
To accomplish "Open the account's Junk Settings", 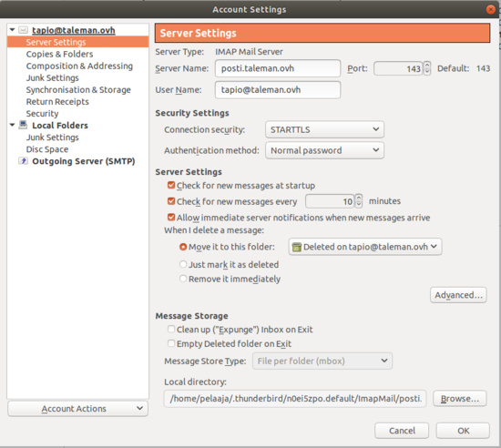I will tap(53, 78).
